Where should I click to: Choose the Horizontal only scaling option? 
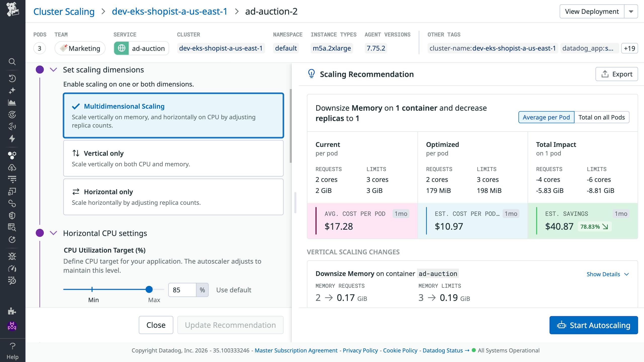pyautogui.click(x=173, y=196)
